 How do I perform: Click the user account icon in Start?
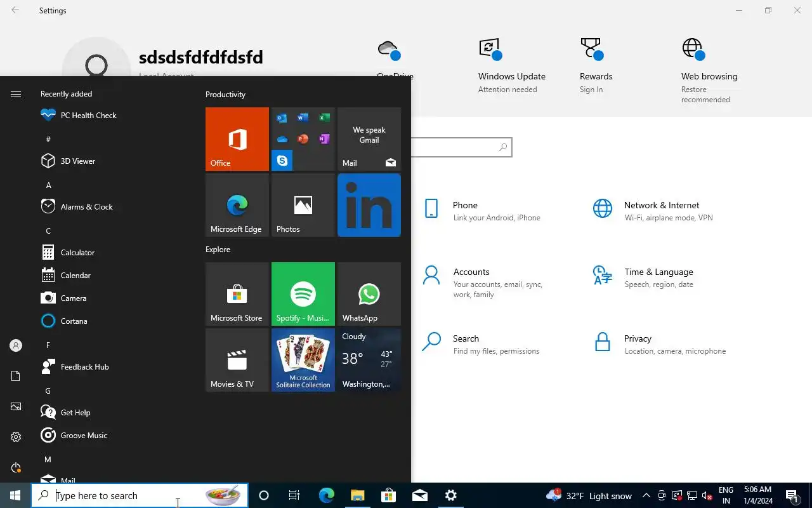pos(16,345)
